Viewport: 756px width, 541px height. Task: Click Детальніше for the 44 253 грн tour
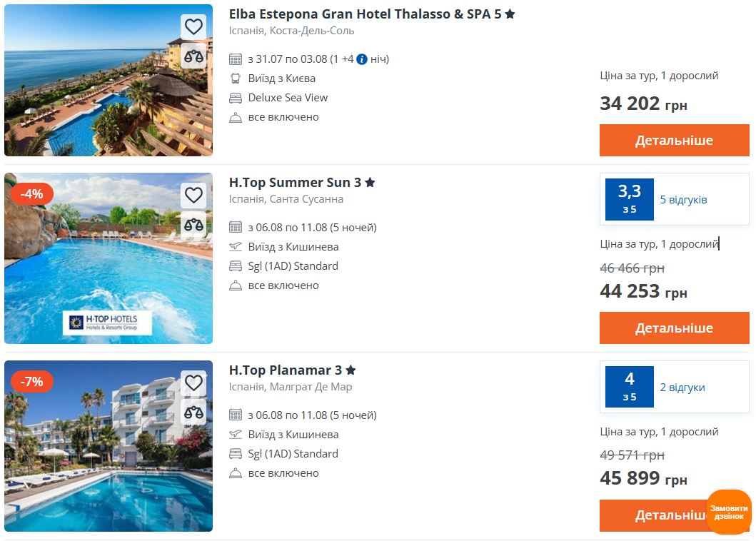pyautogui.click(x=674, y=328)
